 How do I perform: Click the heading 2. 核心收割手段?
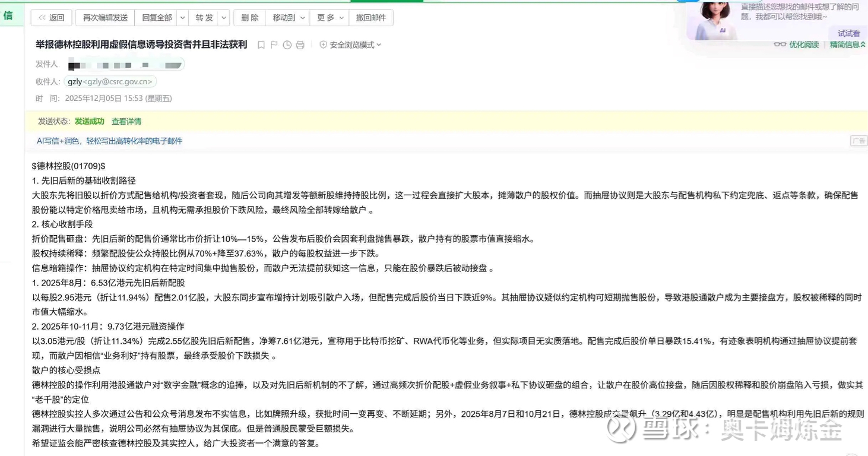[62, 224]
